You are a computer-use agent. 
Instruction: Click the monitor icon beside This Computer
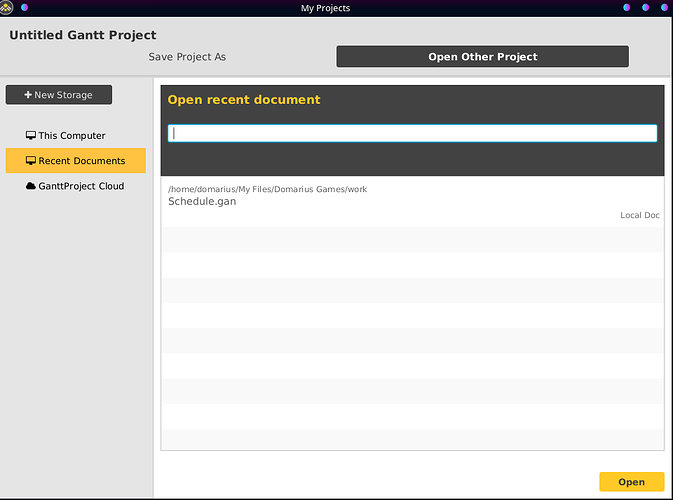coord(30,136)
